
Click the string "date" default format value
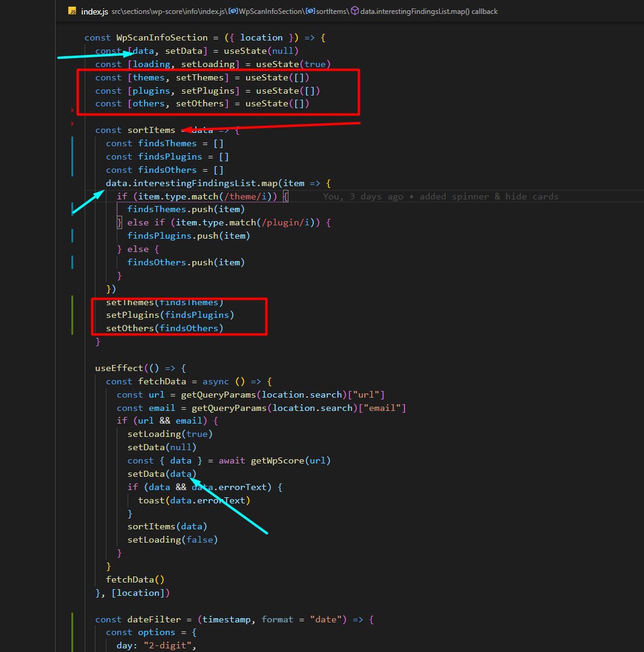point(325,619)
